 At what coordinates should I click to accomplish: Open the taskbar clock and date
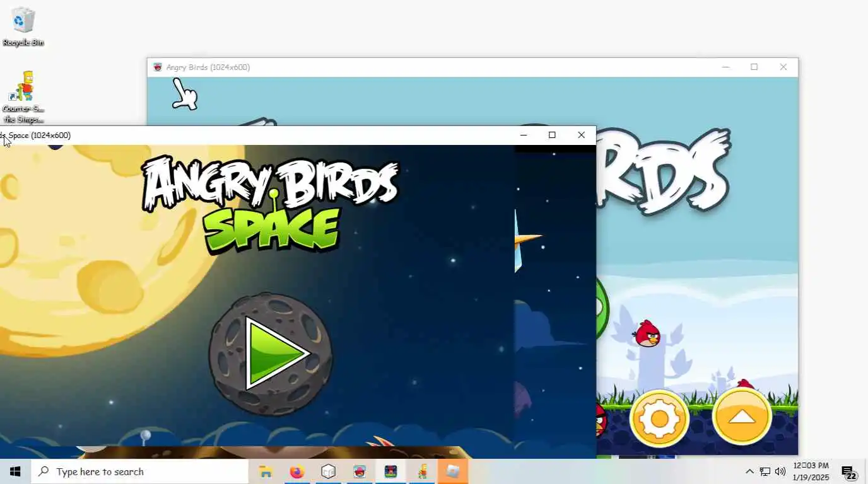click(811, 471)
